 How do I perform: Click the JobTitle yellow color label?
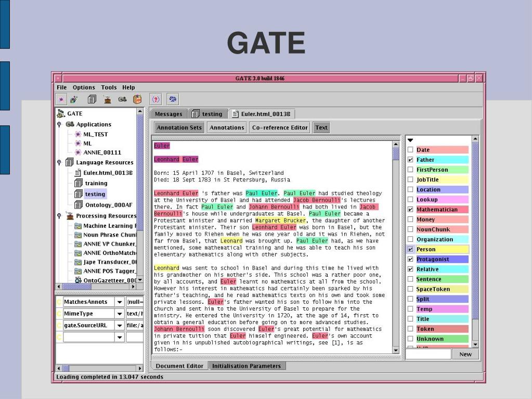point(442,179)
